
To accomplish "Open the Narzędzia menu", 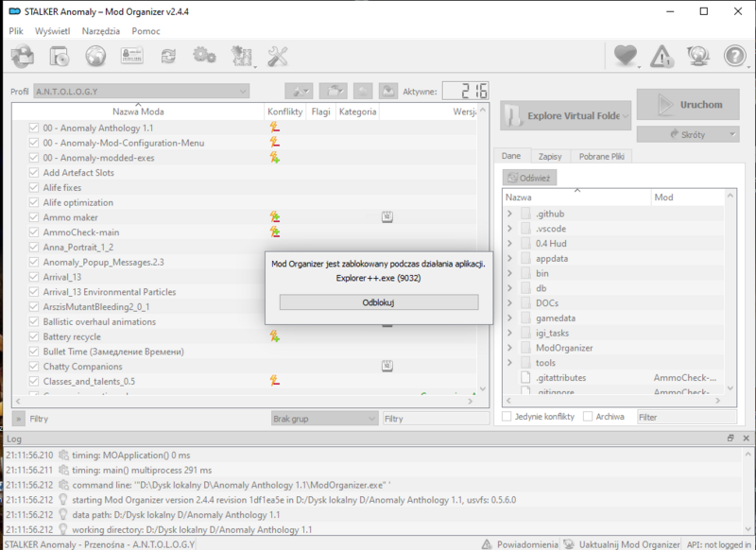I will coord(101,31).
